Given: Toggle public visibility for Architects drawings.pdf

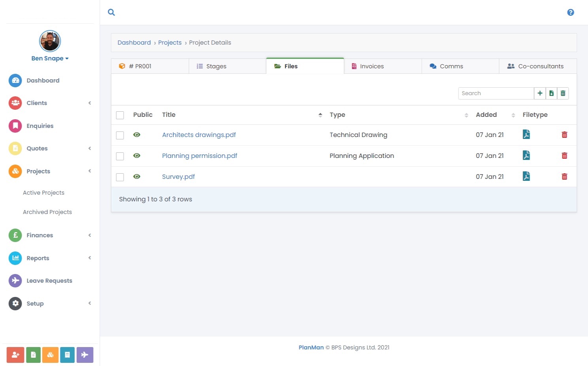Looking at the screenshot, I should point(137,135).
